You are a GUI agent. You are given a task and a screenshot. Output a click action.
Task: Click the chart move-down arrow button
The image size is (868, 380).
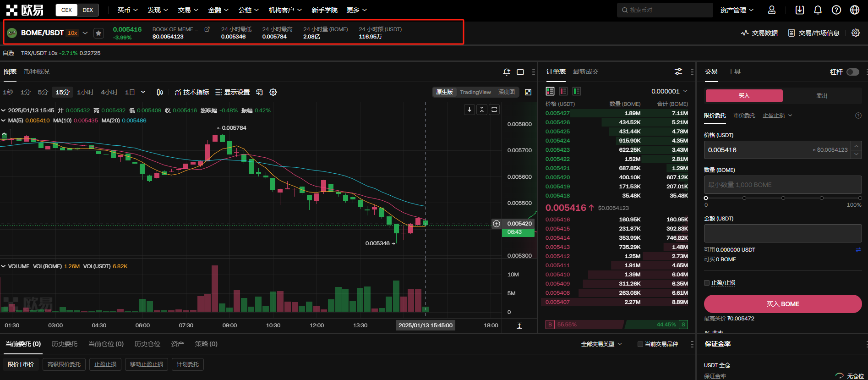(469, 110)
